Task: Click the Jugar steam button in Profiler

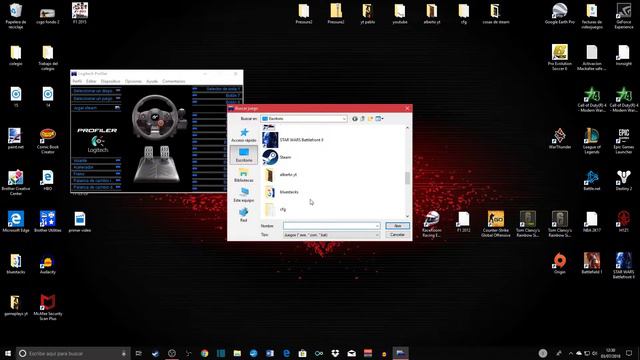Action: pyautogui.click(x=96, y=108)
